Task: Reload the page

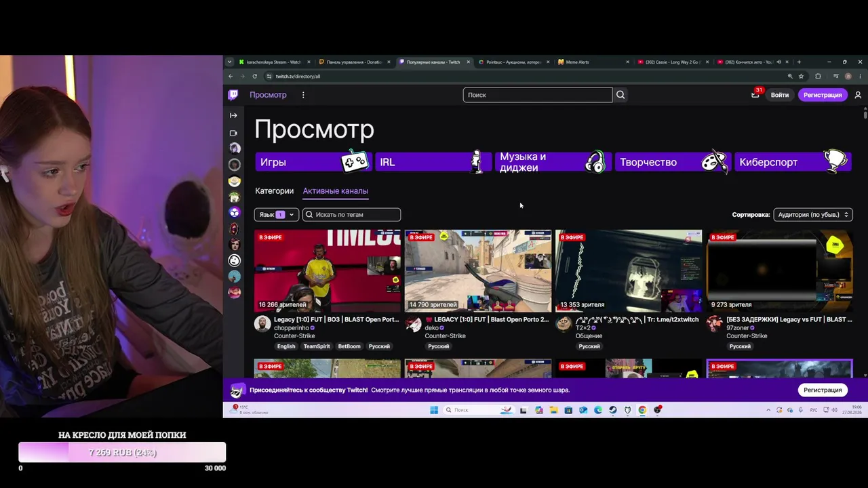Action: pos(255,76)
